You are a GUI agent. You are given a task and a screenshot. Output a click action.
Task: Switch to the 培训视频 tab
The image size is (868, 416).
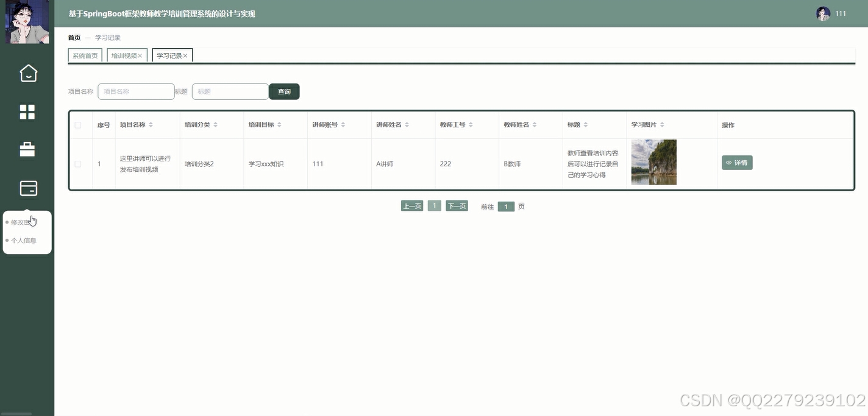pyautogui.click(x=123, y=55)
